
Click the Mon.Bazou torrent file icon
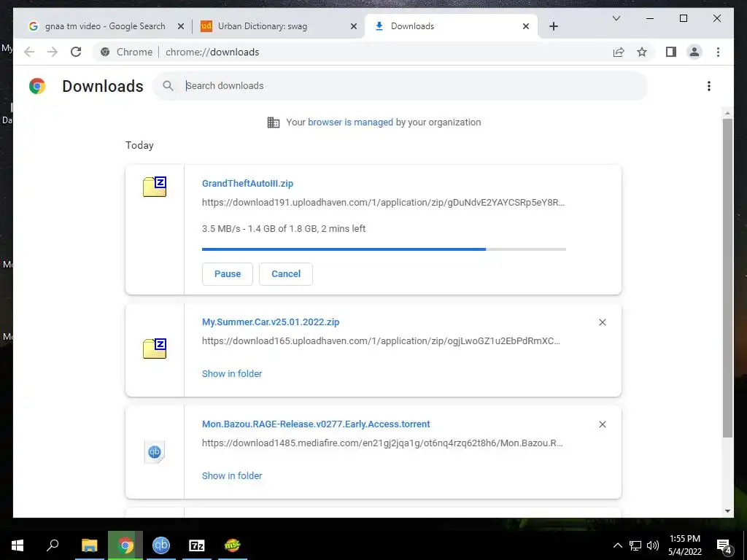click(155, 452)
